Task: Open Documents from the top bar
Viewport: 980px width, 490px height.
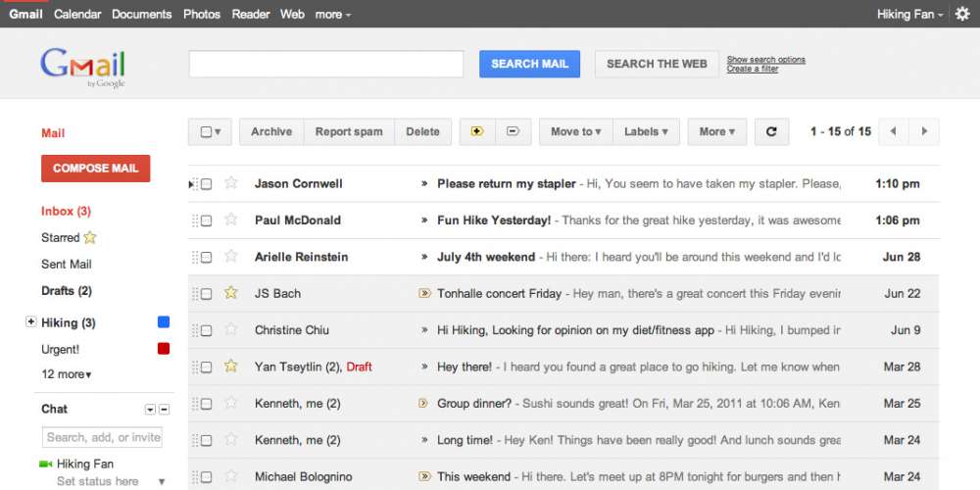Action: pos(142,14)
